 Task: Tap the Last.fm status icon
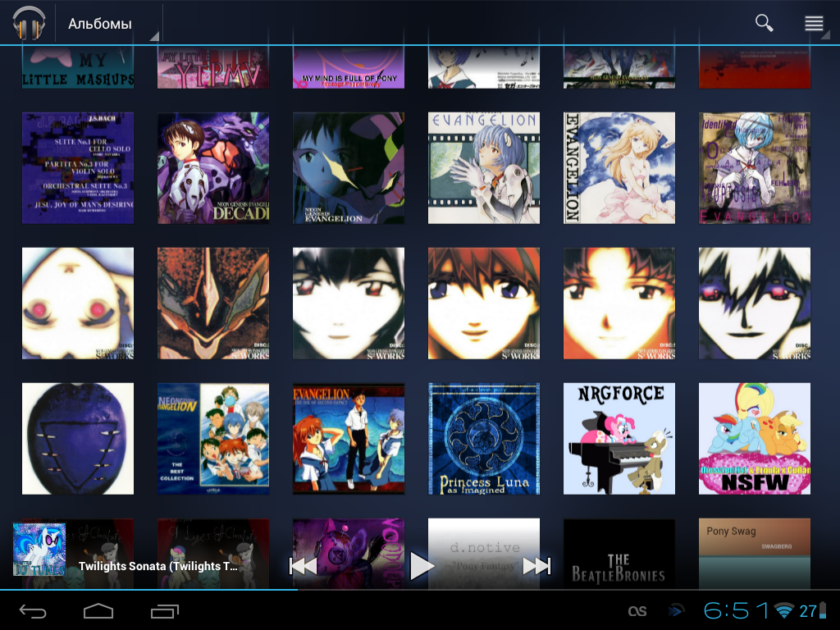click(637, 610)
